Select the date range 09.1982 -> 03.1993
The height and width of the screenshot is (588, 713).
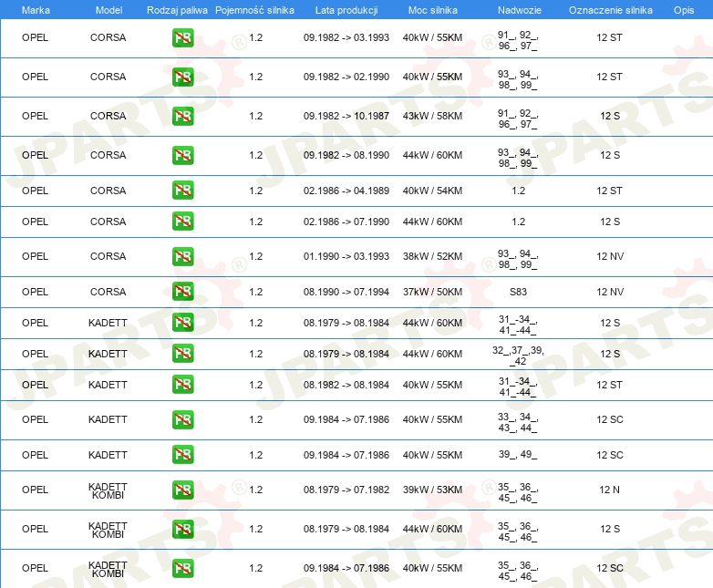point(346,37)
